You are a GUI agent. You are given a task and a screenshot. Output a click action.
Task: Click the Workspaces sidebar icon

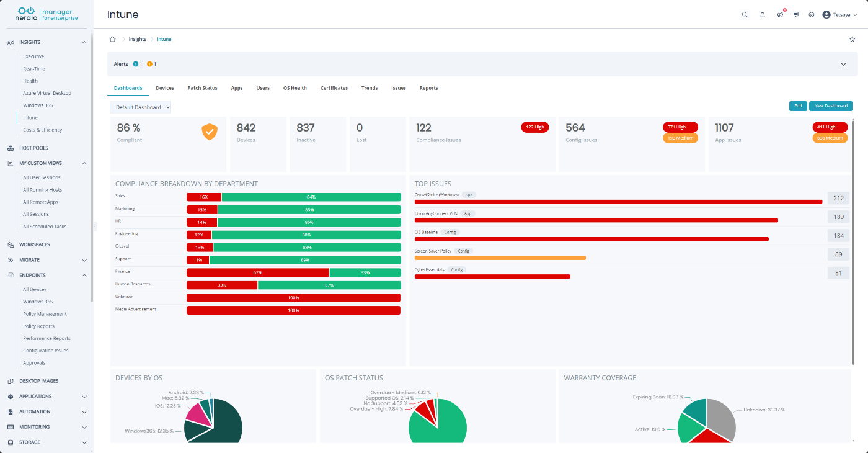11,244
